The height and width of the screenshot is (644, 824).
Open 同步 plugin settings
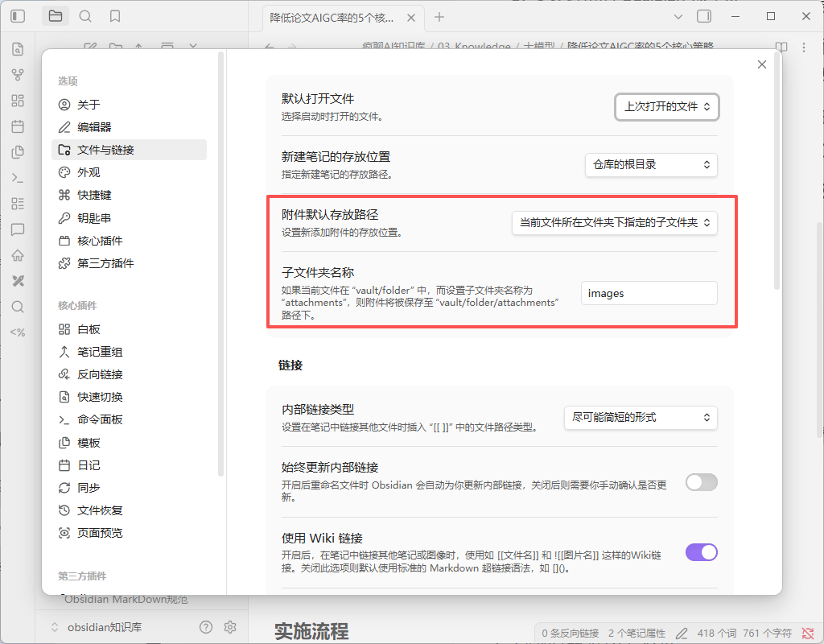coord(130,488)
